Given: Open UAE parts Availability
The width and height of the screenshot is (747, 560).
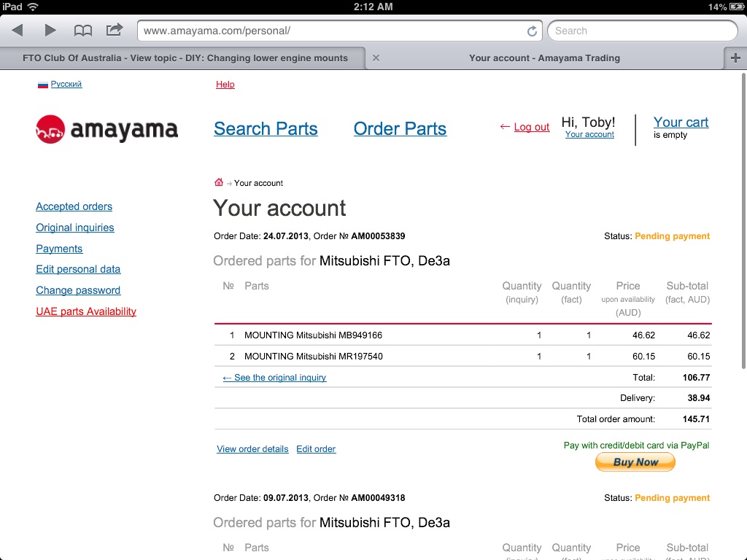Looking at the screenshot, I should (x=86, y=311).
